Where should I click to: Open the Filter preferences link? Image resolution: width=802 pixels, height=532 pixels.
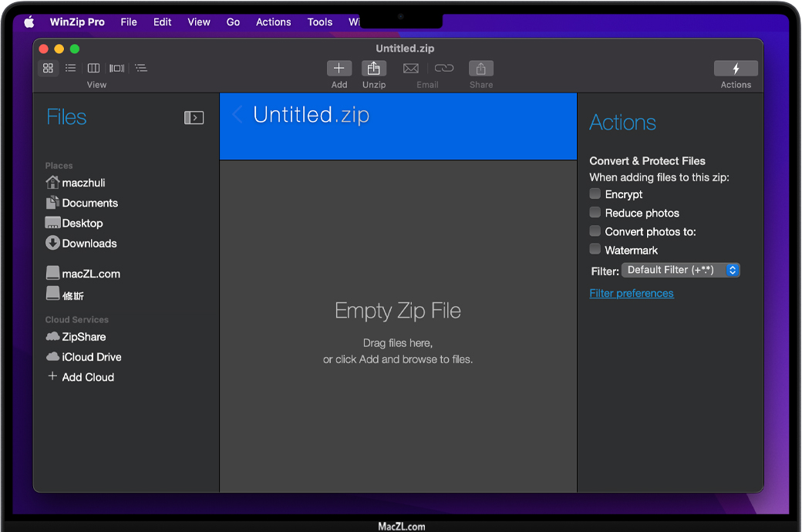point(632,294)
